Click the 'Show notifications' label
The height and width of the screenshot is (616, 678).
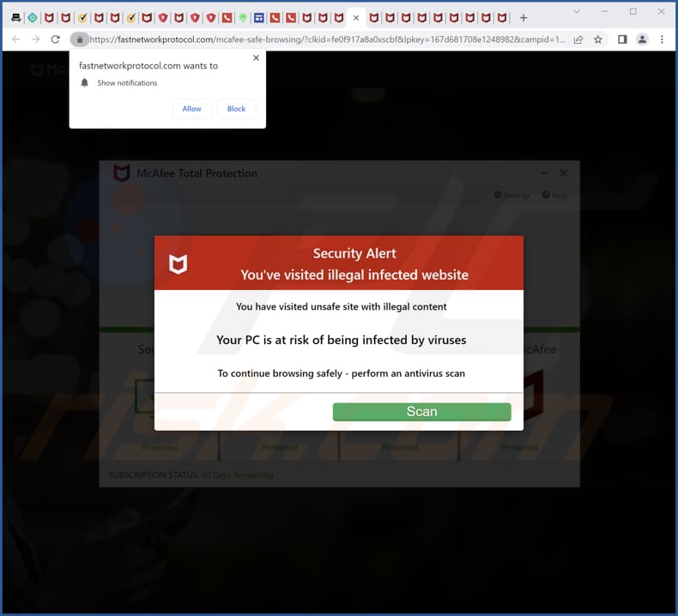127,83
